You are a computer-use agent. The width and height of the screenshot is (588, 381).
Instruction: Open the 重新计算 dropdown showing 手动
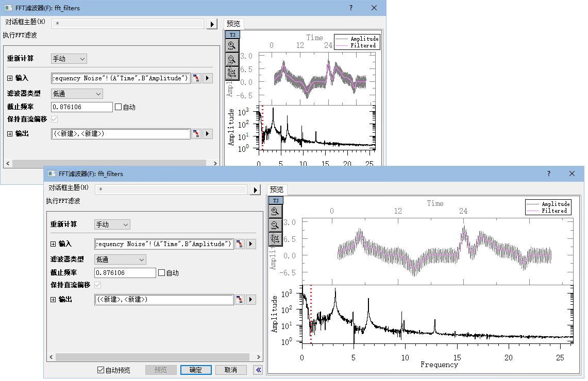click(112, 225)
